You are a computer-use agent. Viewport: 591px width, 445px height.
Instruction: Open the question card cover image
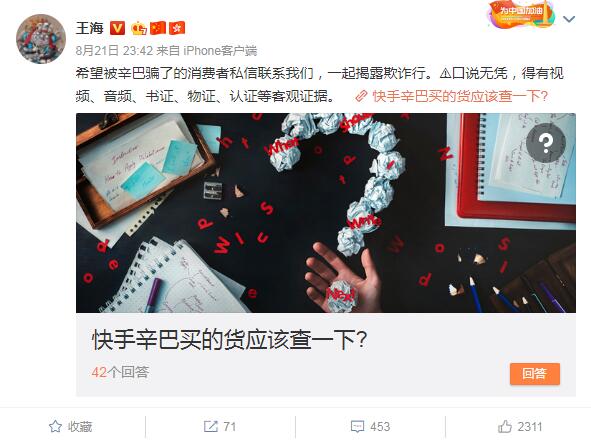[326, 213]
